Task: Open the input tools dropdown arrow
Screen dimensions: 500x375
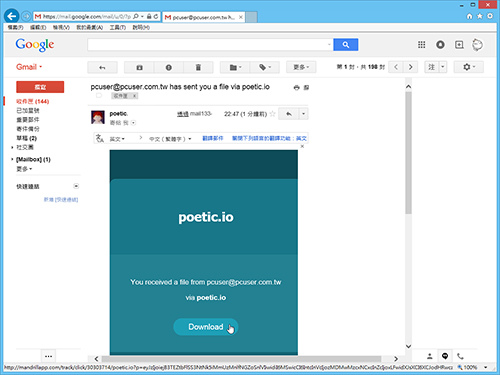Action: 443,67
